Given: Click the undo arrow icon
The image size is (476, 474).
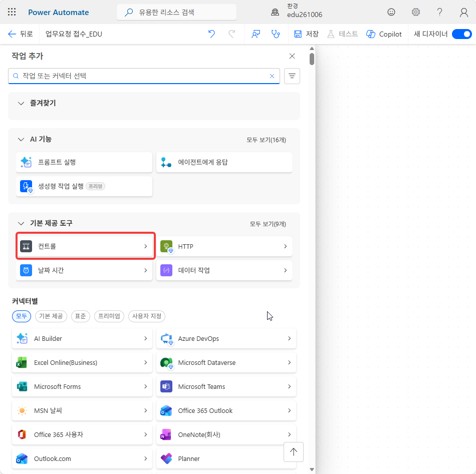Looking at the screenshot, I should tap(211, 34).
